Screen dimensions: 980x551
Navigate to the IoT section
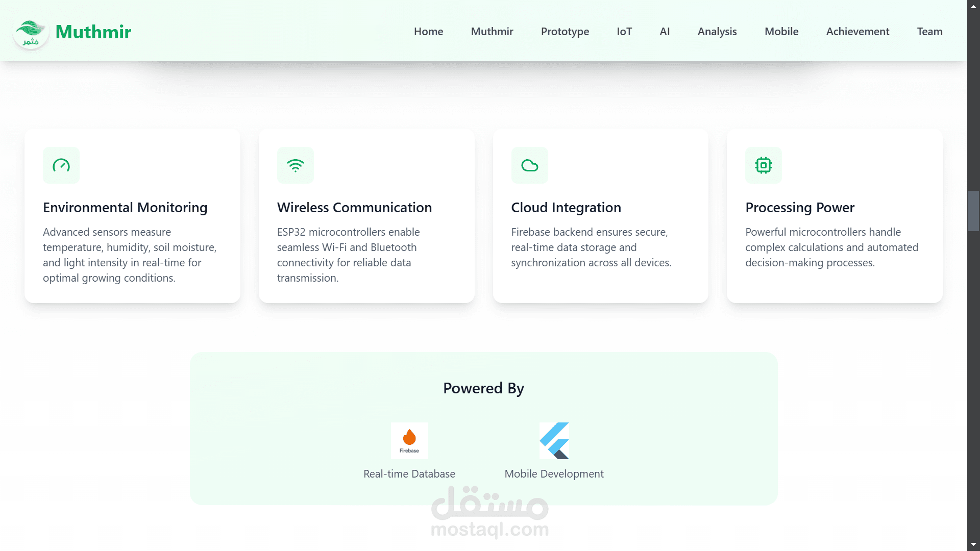624,32
